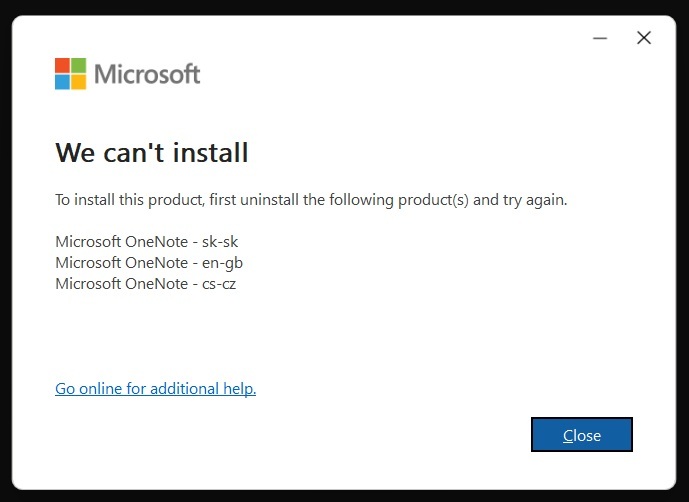The height and width of the screenshot is (502, 689).
Task: Select the Microsoft OneNote - en-gb entry
Action: tap(149, 262)
